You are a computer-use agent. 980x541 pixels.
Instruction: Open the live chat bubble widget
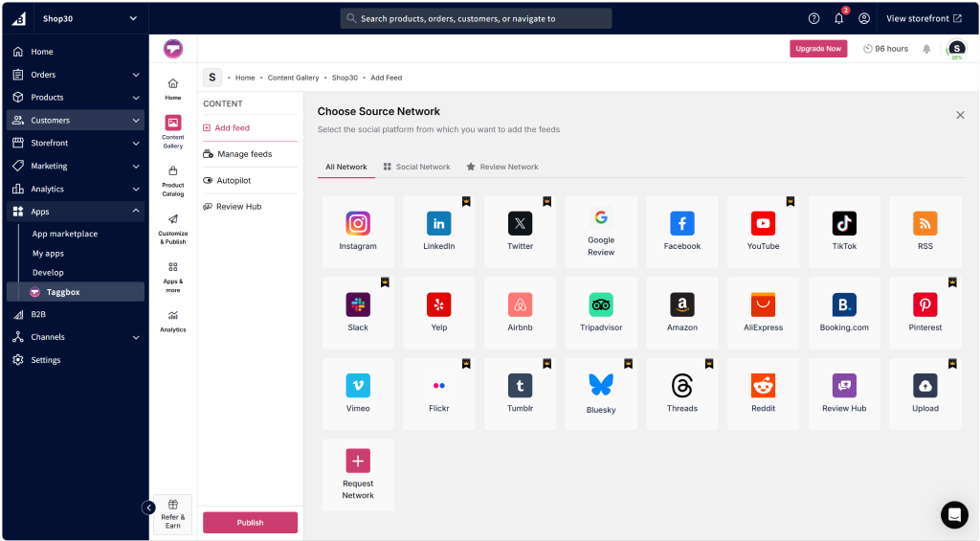click(954, 515)
